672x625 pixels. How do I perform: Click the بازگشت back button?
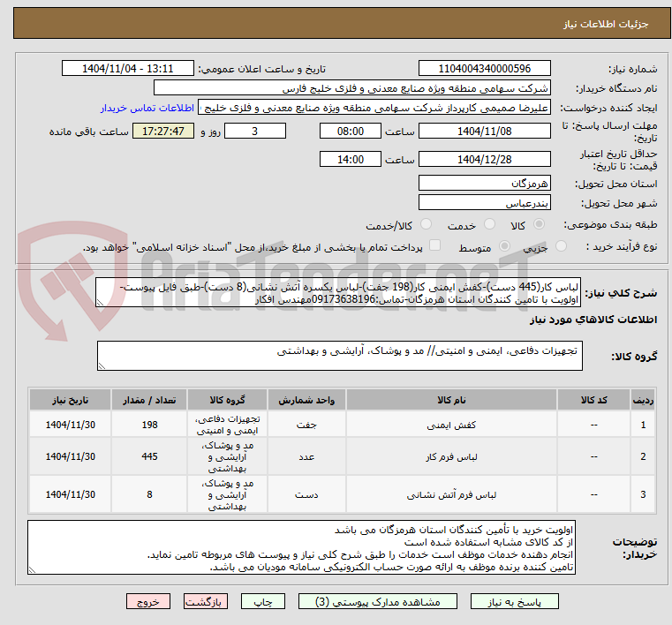point(206,602)
